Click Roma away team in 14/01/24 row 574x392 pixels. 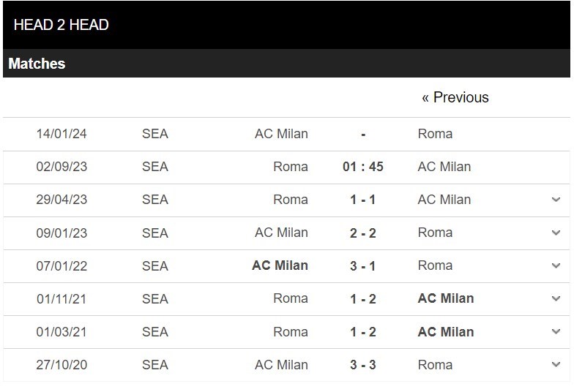click(x=435, y=134)
